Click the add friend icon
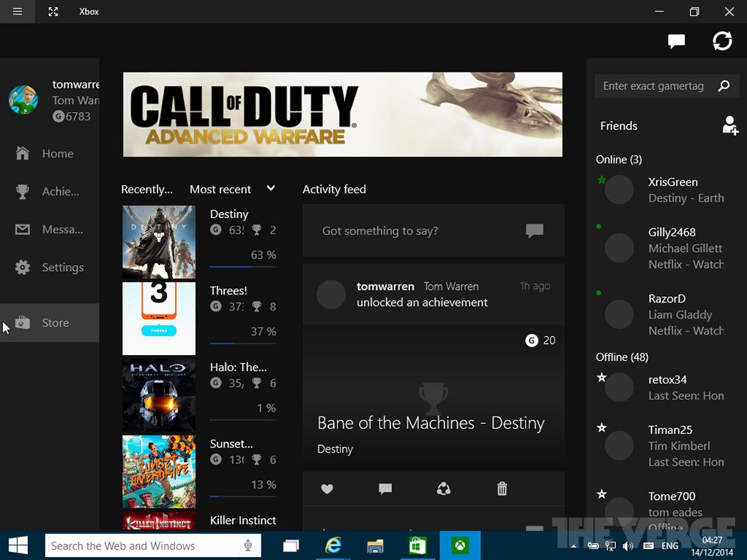Image resolution: width=747 pixels, height=560 pixels. pyautogui.click(x=729, y=126)
